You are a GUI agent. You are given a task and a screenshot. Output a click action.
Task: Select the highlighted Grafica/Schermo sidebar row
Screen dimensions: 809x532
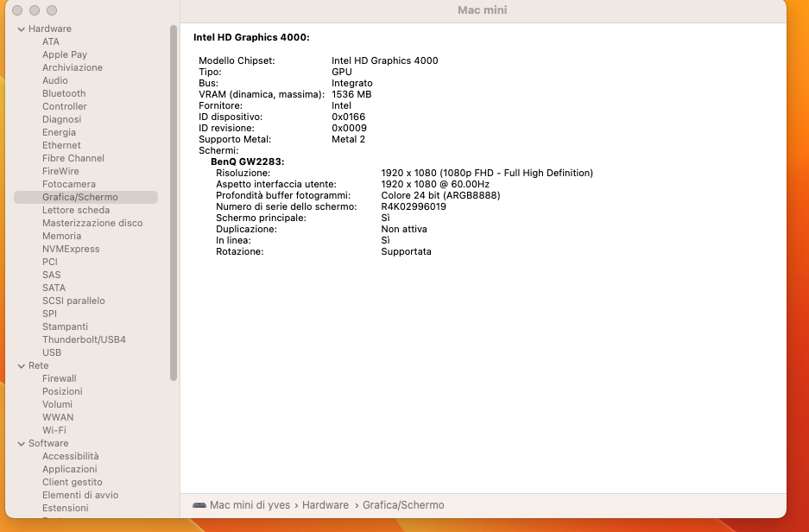click(x=85, y=197)
